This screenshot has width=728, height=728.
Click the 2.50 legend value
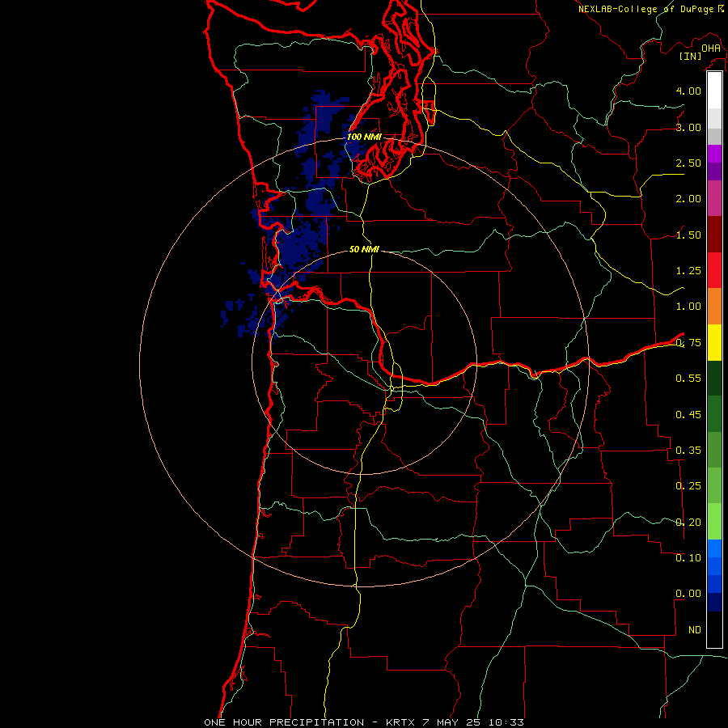point(688,163)
